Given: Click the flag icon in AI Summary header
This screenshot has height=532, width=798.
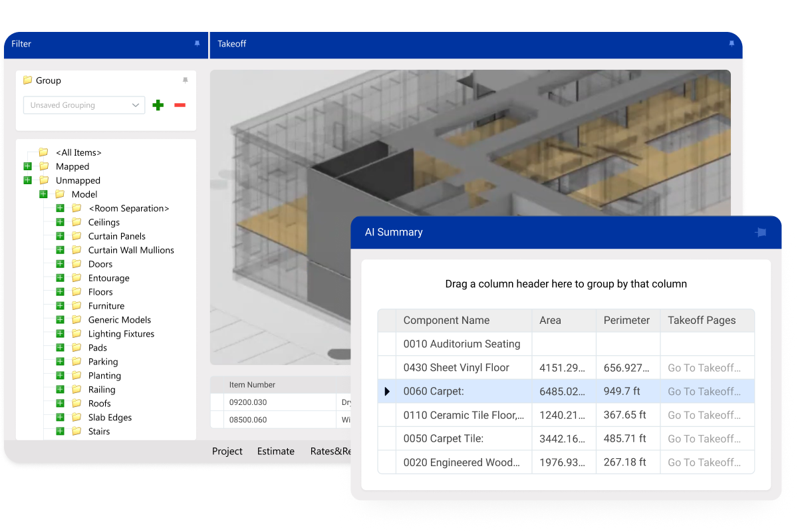Looking at the screenshot, I should (761, 233).
